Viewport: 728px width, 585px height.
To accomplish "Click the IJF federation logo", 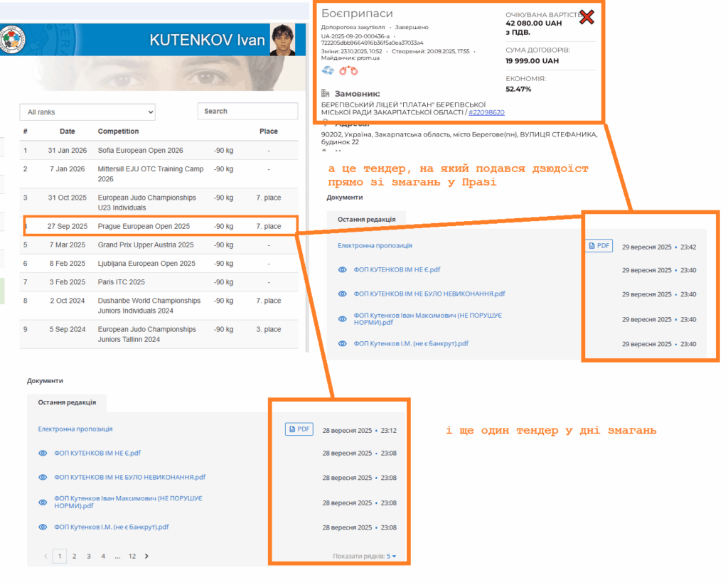I will pyautogui.click(x=12, y=40).
